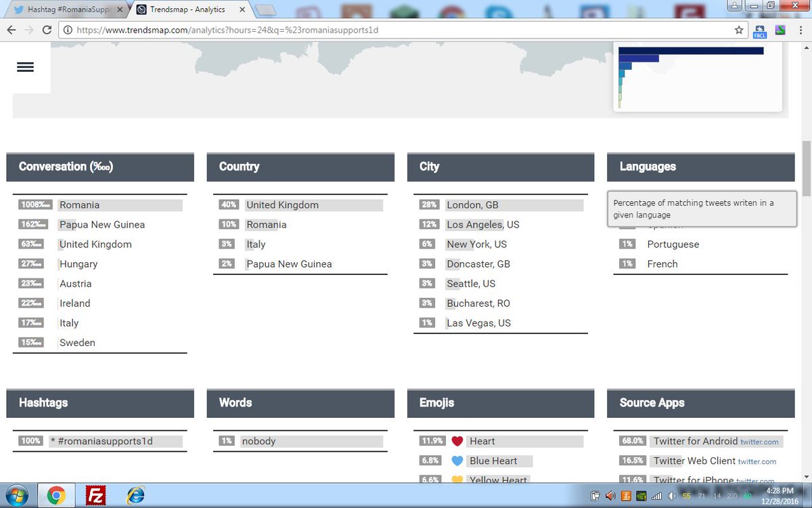
Task: Click the Conversation panel header
Action: [x=100, y=167]
